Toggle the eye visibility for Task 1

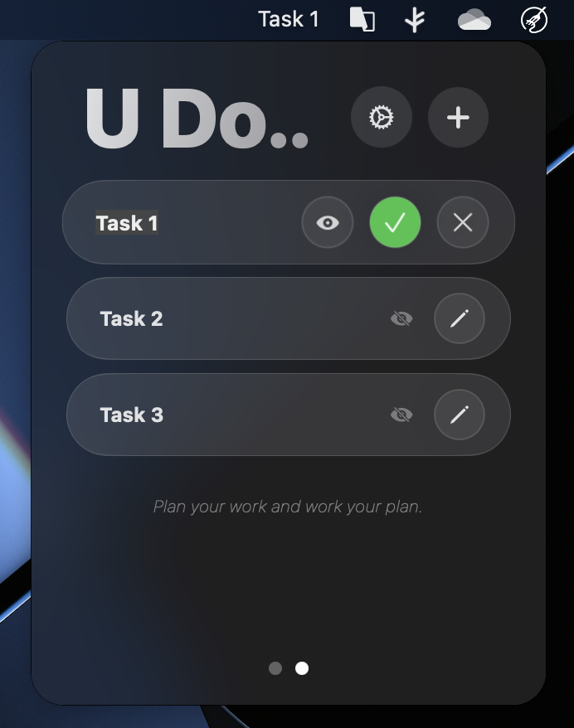coord(328,222)
